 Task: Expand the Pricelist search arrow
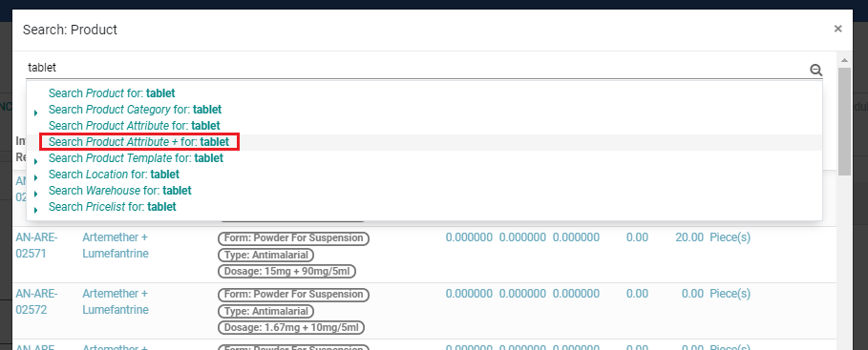pos(36,210)
